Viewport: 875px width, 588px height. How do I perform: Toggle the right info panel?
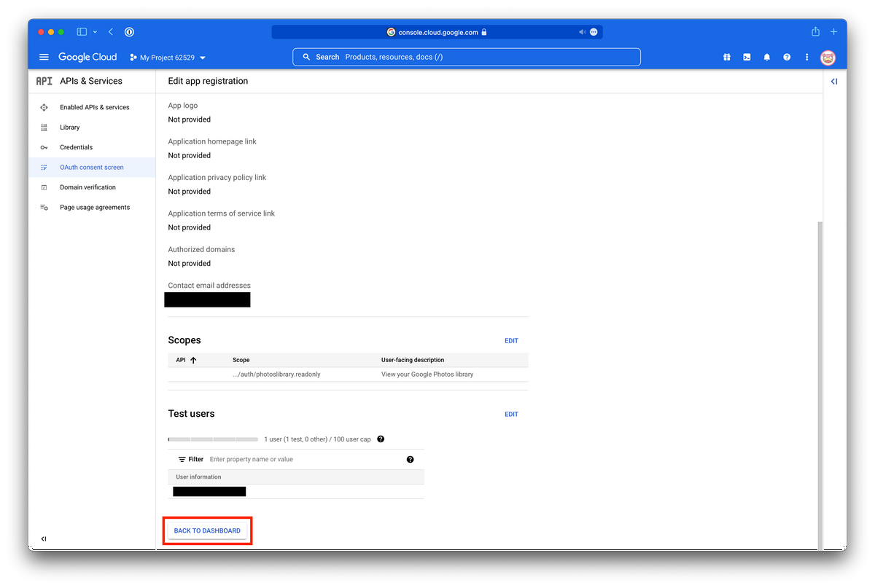coord(834,82)
